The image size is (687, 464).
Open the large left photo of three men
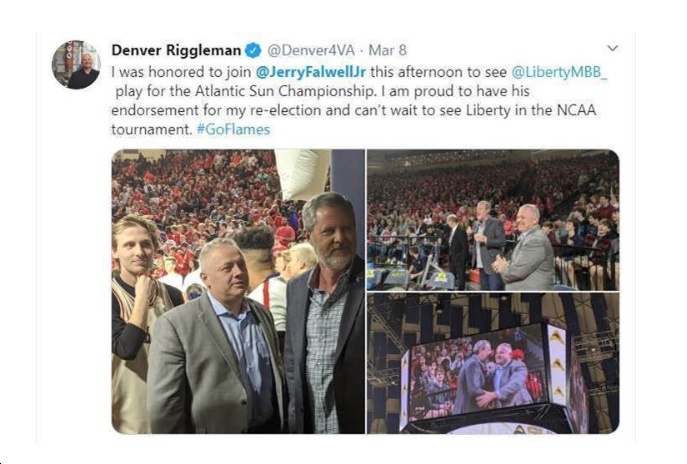(x=238, y=291)
